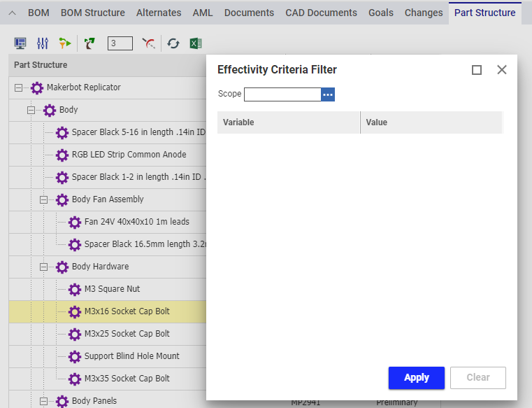Image resolution: width=532 pixels, height=408 pixels.
Task: Open the Goals tab
Action: (x=381, y=13)
